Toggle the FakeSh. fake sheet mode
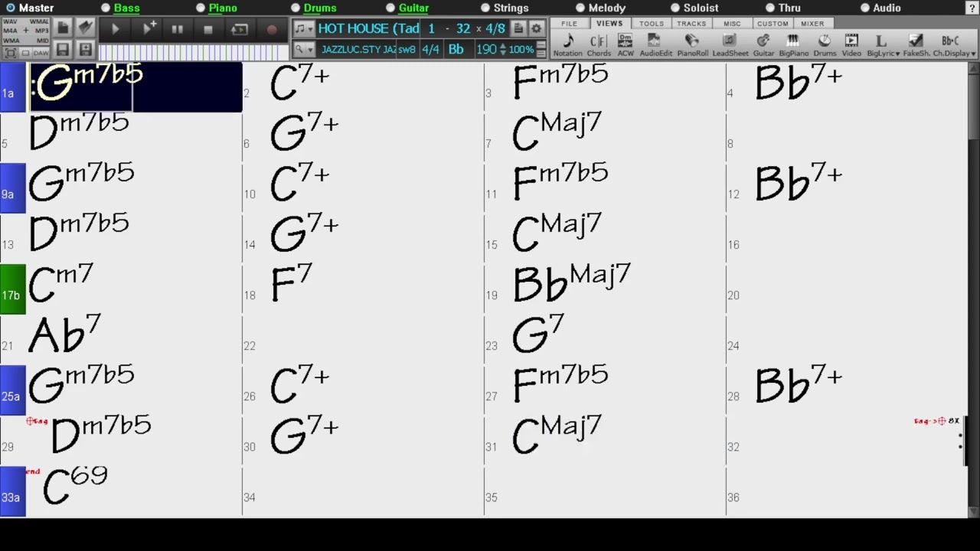This screenshot has height=551, width=980. pos(916,44)
